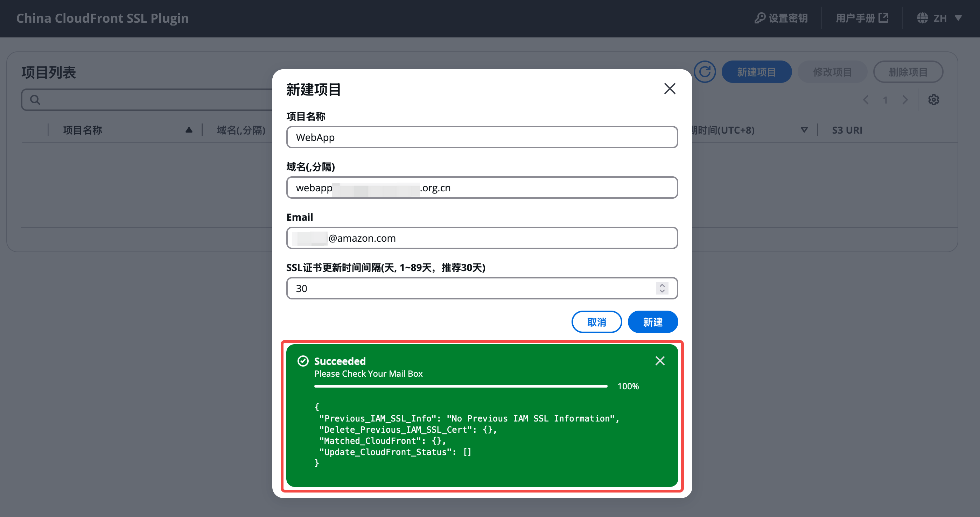The image size is (980, 517).
Task: Open 设置密钥 in the top bar
Action: (781, 18)
